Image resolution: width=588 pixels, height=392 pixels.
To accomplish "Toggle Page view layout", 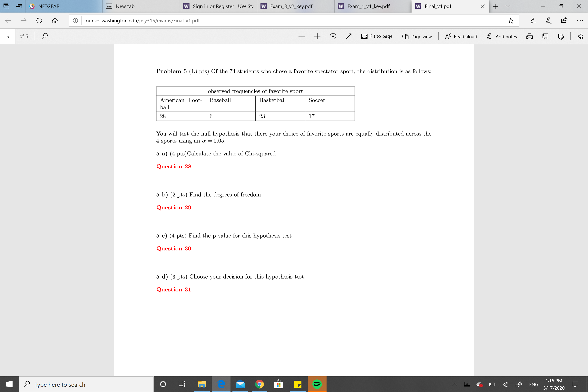I will pyautogui.click(x=417, y=36).
